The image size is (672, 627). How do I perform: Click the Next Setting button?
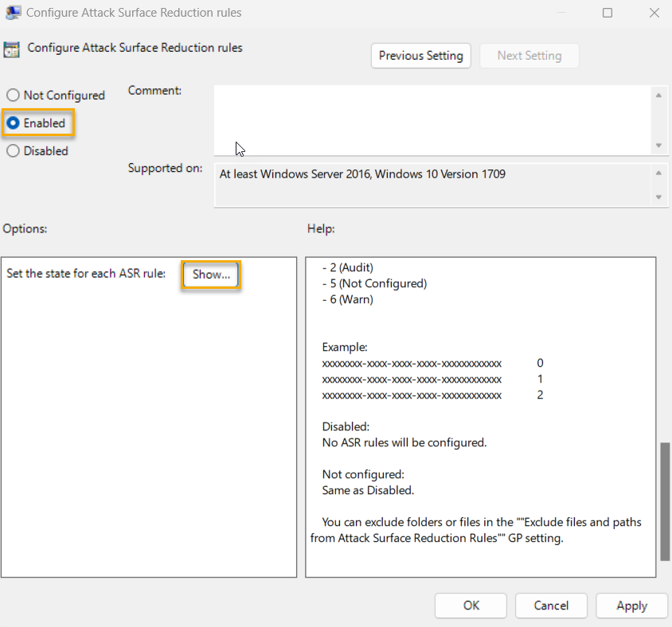click(x=529, y=56)
